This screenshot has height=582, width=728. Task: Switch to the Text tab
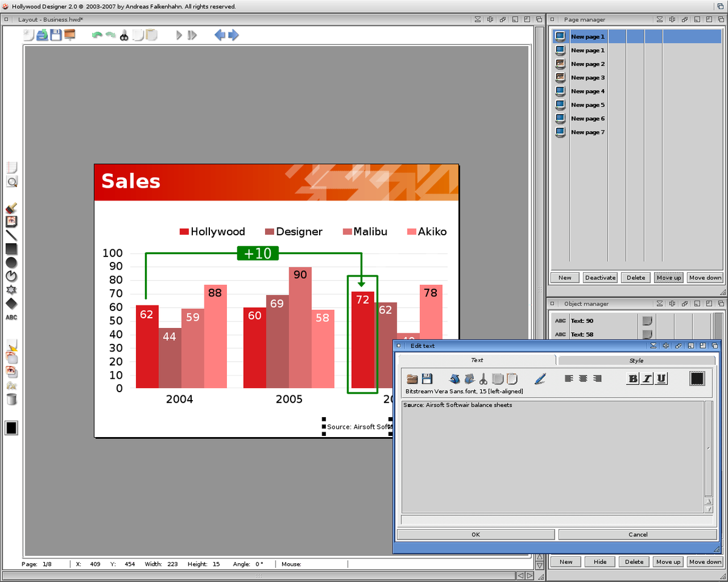(x=477, y=360)
